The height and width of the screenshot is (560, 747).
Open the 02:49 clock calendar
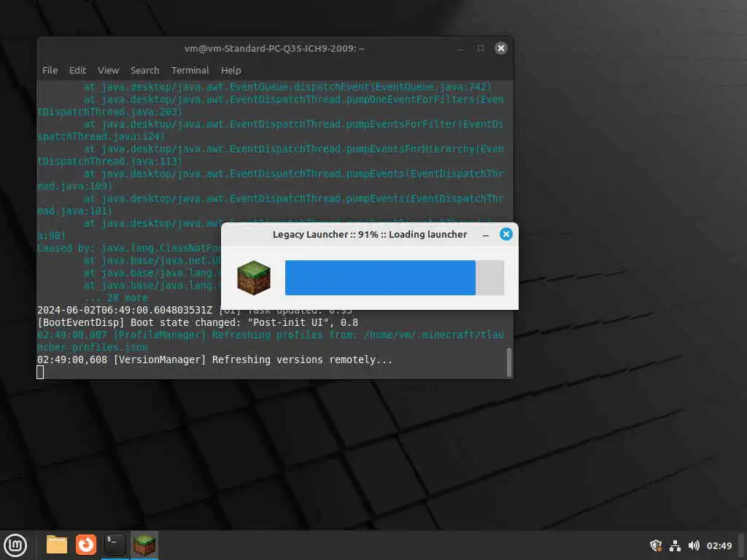(719, 545)
